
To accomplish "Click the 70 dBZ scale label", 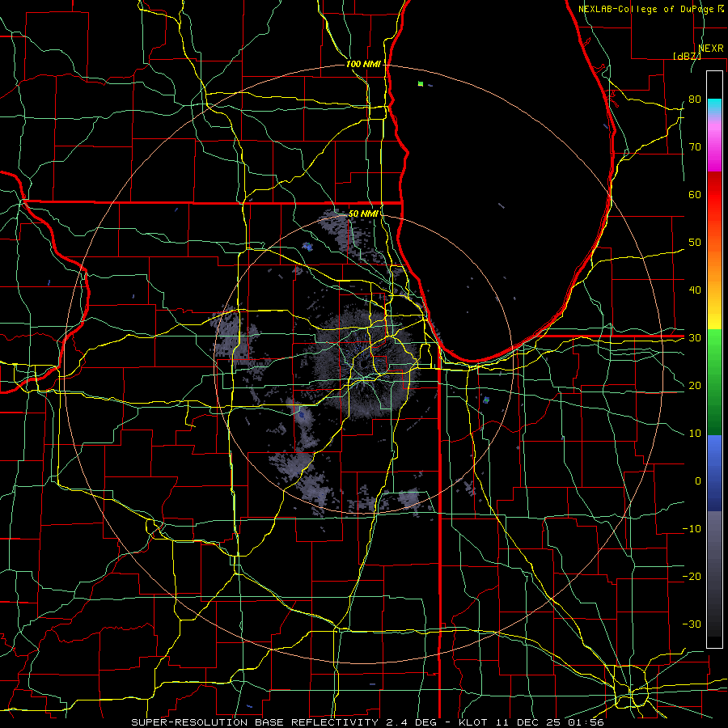I will coord(695,147).
